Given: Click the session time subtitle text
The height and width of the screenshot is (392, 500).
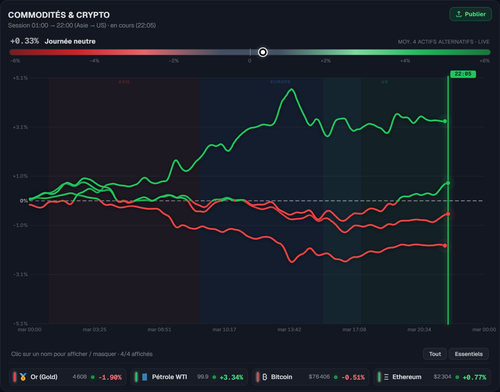Looking at the screenshot, I should 82,25.
